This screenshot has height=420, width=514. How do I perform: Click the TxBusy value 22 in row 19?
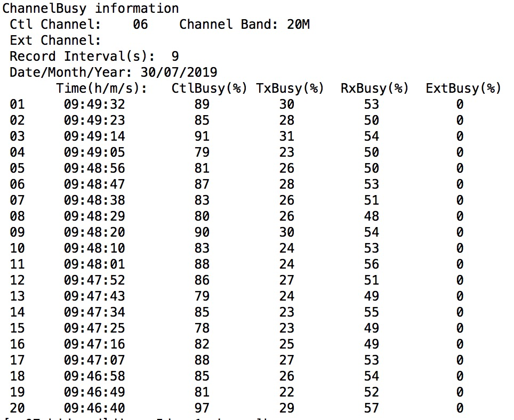coord(287,392)
